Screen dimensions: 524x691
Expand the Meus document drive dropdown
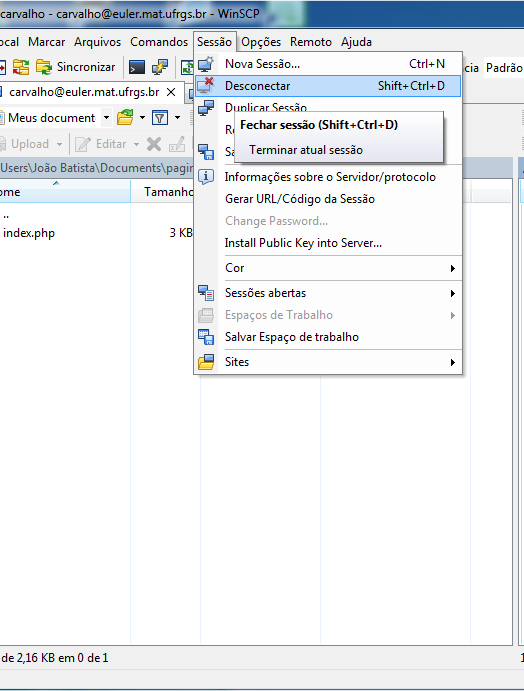pos(106,118)
